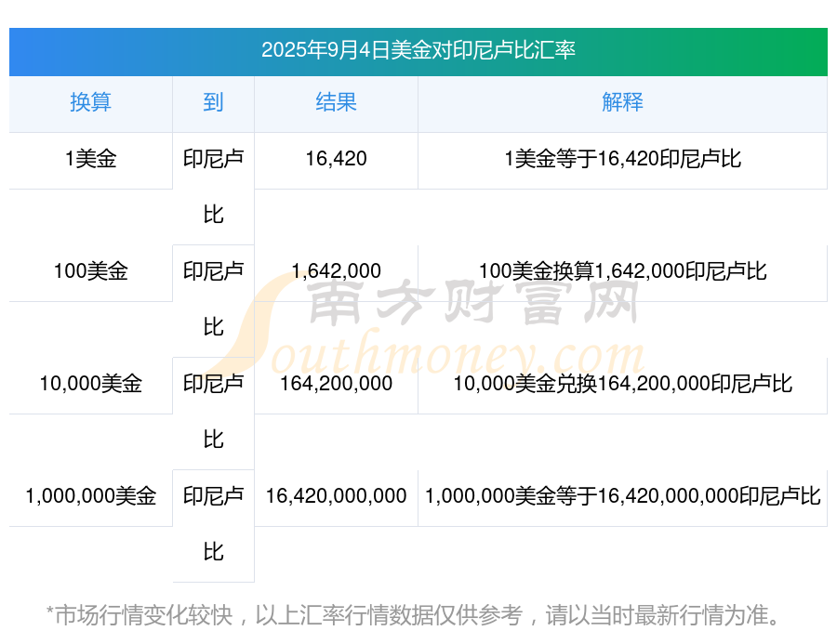
Task: Click the 16,420 result cell
Action: pyautogui.click(x=336, y=159)
